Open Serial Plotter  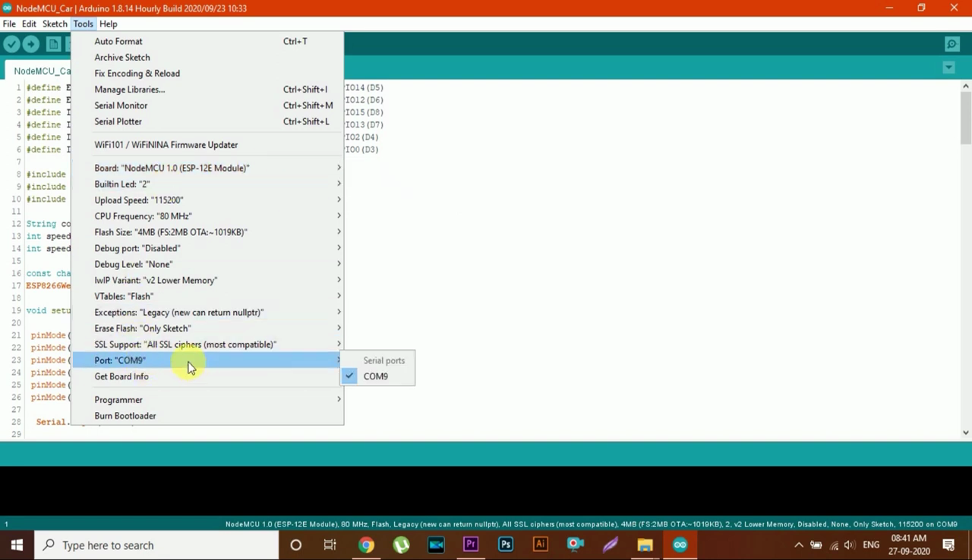pos(207,121)
